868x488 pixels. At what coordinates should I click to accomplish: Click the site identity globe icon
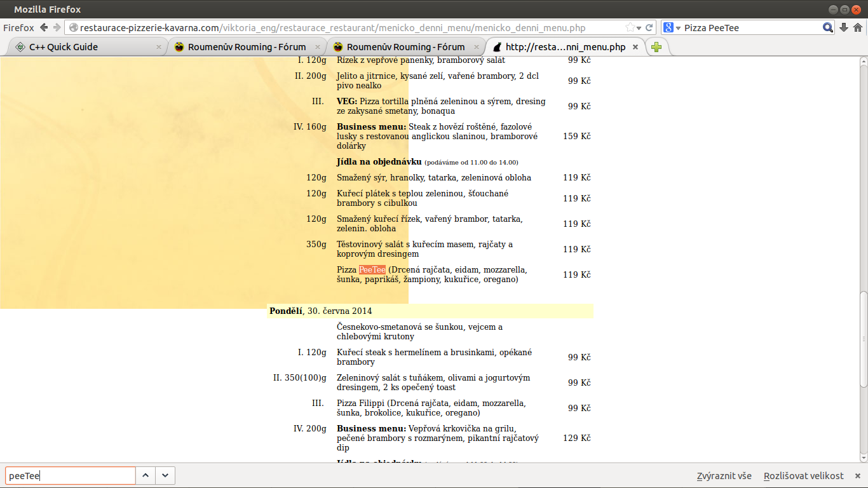coord(73,28)
